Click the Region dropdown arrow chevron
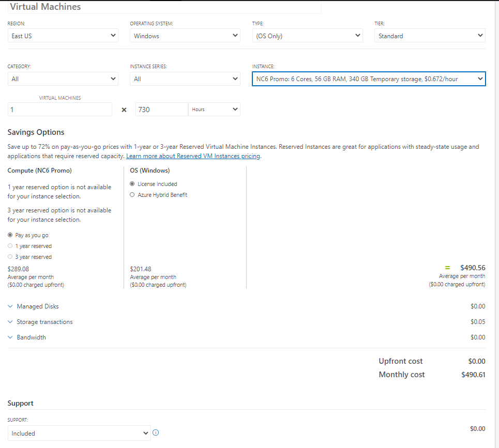The image size is (499, 448). 113,35
